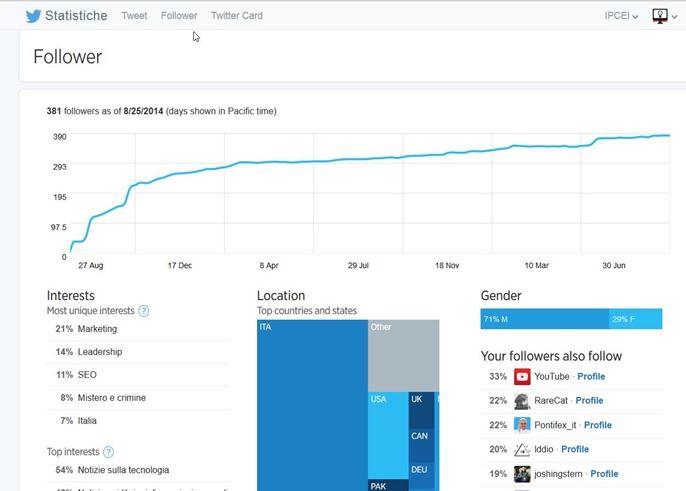Expand the IPCEI account dropdown

click(x=621, y=16)
